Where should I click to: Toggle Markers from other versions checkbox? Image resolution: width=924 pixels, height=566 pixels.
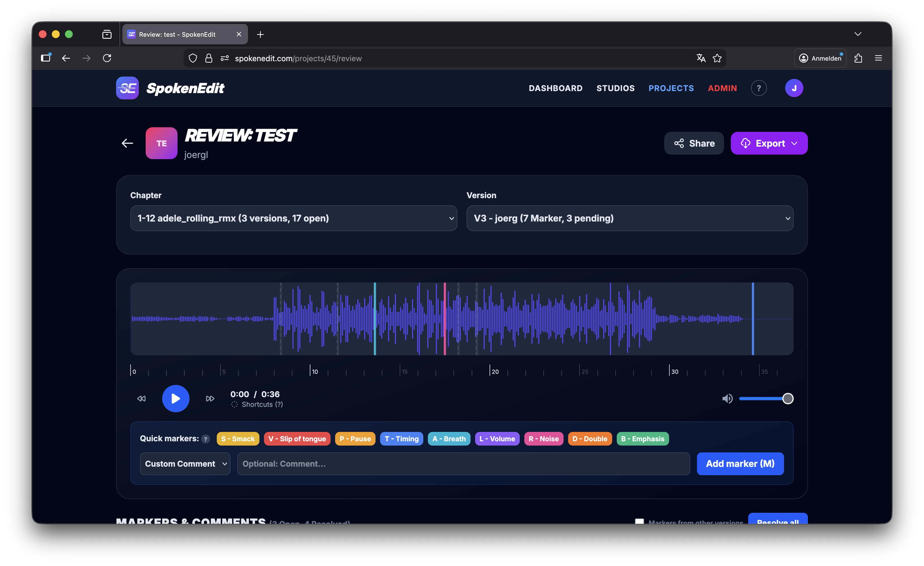(640, 521)
